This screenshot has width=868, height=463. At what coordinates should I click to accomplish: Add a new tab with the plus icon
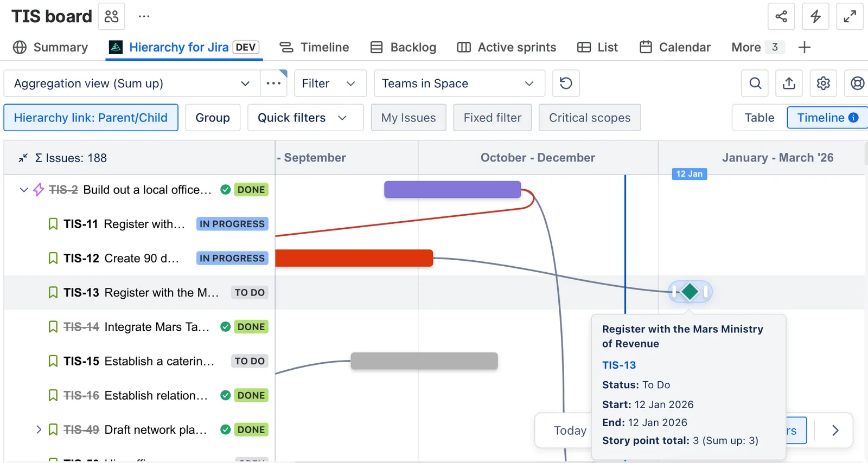pyautogui.click(x=805, y=47)
